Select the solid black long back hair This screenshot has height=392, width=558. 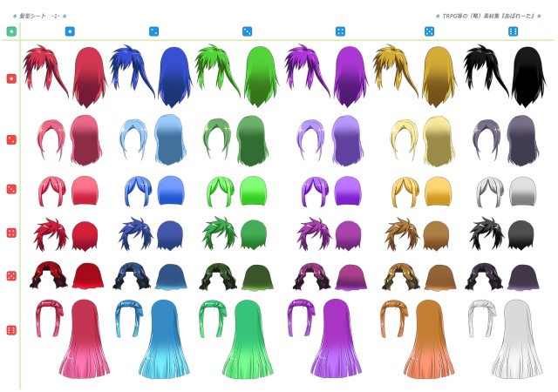point(529,77)
